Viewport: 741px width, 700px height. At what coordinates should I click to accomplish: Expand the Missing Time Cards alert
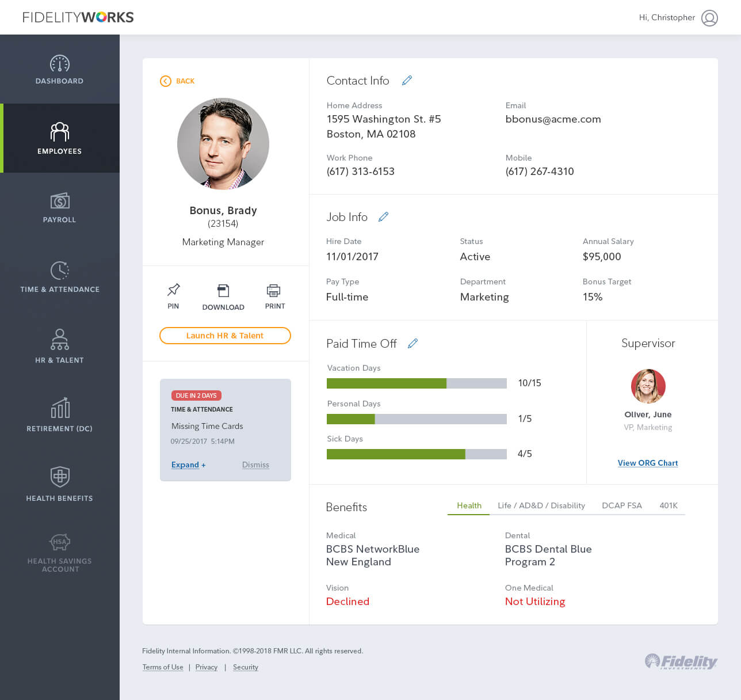click(x=188, y=465)
